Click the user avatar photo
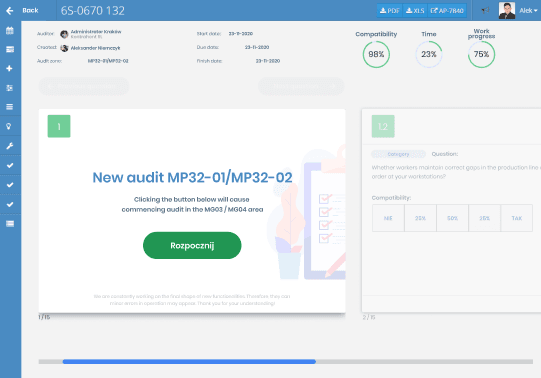The height and width of the screenshot is (378, 541). (506, 10)
